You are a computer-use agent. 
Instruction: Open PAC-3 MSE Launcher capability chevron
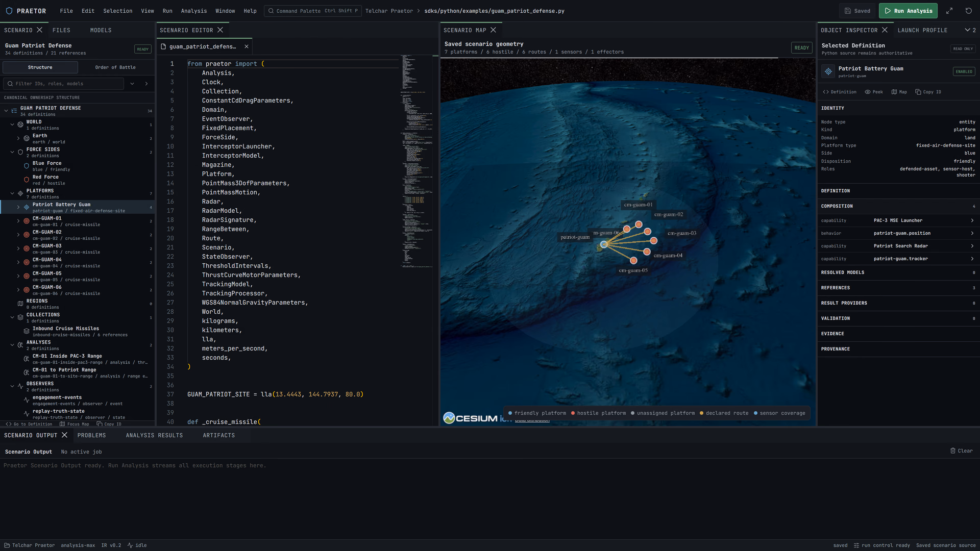click(x=972, y=220)
